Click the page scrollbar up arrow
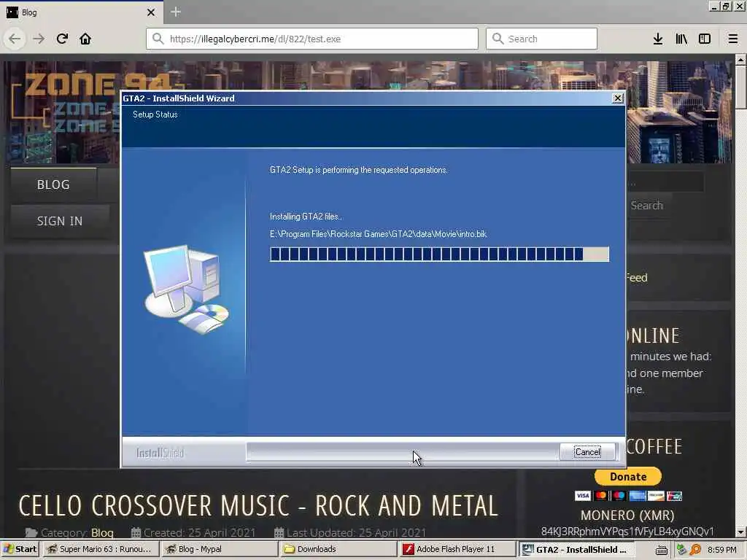 coord(740,60)
